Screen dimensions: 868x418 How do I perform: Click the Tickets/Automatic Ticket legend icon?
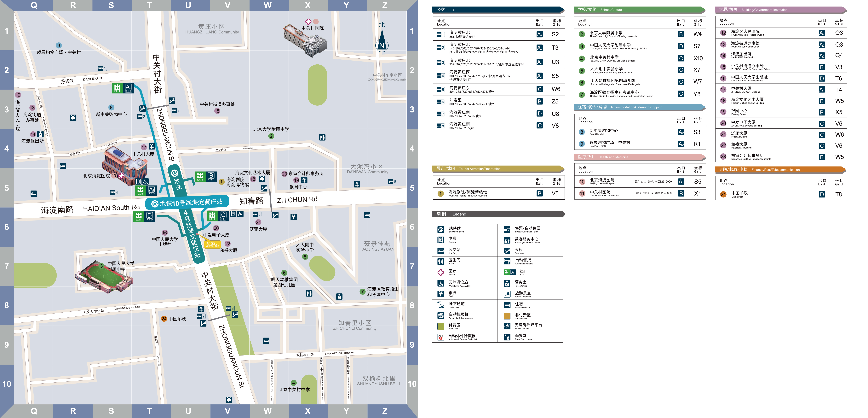507,230
